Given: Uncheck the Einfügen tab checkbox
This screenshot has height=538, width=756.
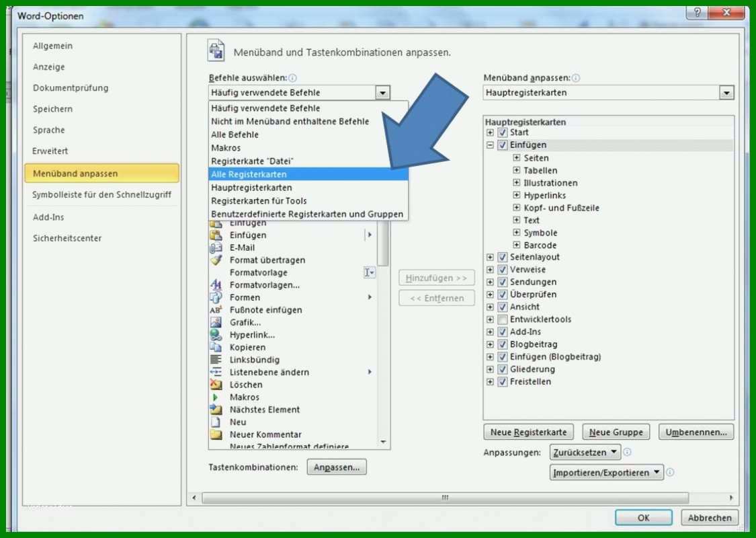Looking at the screenshot, I should coord(503,145).
